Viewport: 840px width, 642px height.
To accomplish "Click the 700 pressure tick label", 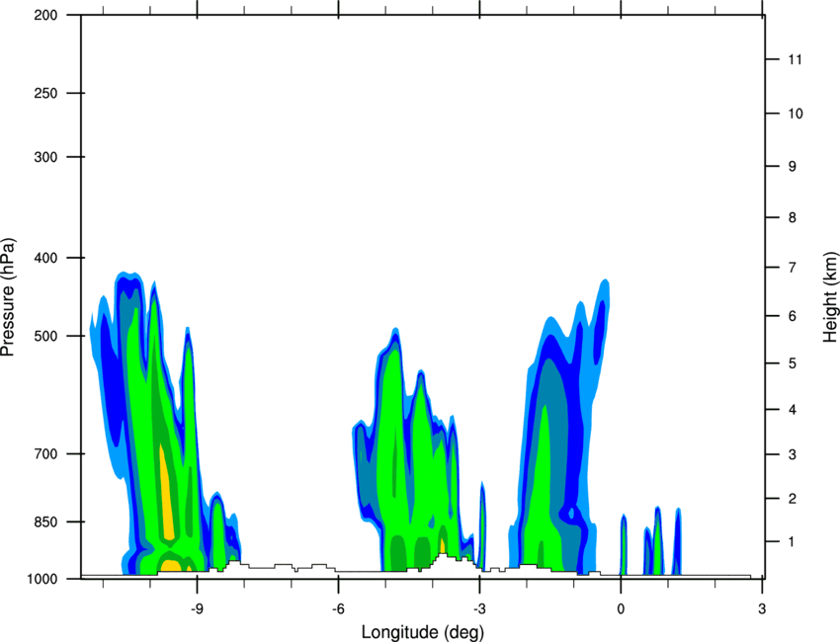I will click(x=45, y=453).
